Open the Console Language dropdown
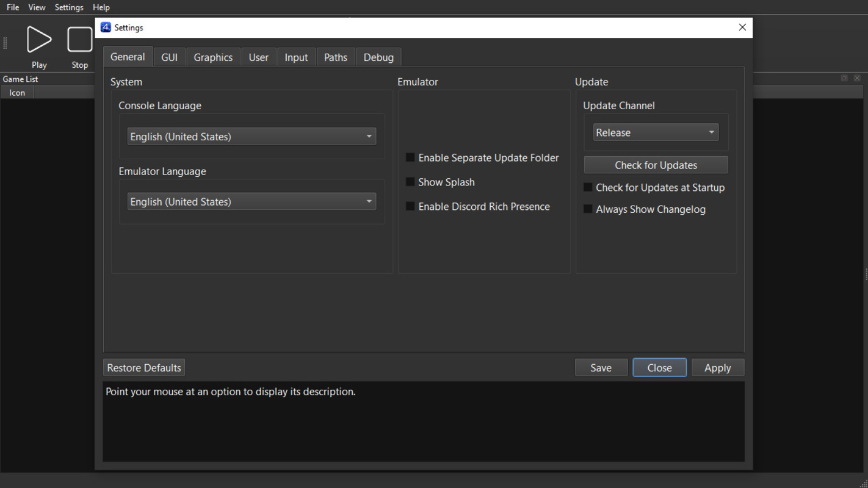Viewport: 868px width, 488px height. (251, 136)
